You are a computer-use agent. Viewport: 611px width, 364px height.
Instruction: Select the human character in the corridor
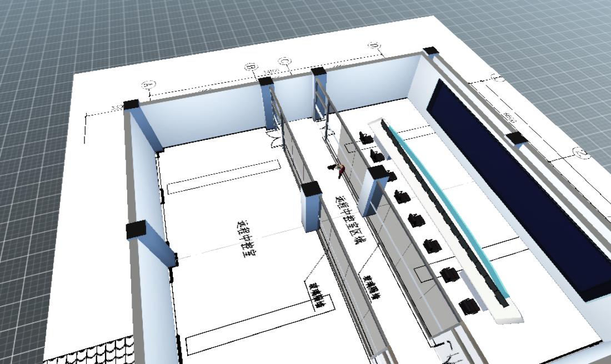[x=340, y=170]
